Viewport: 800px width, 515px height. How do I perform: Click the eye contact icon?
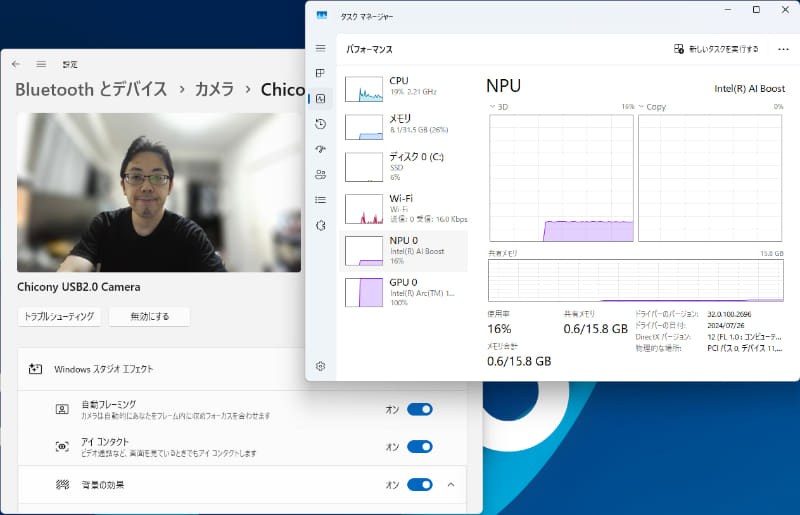tap(62, 447)
